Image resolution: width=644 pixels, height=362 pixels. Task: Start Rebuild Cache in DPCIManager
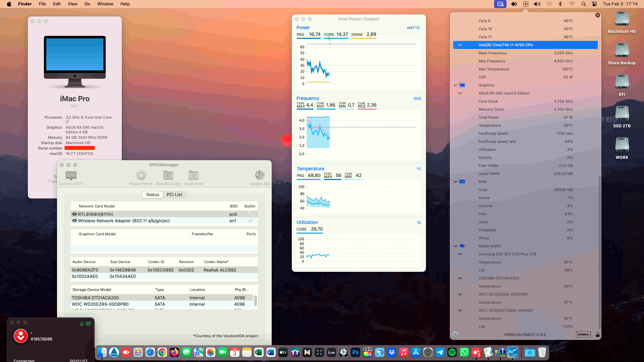pyautogui.click(x=168, y=178)
